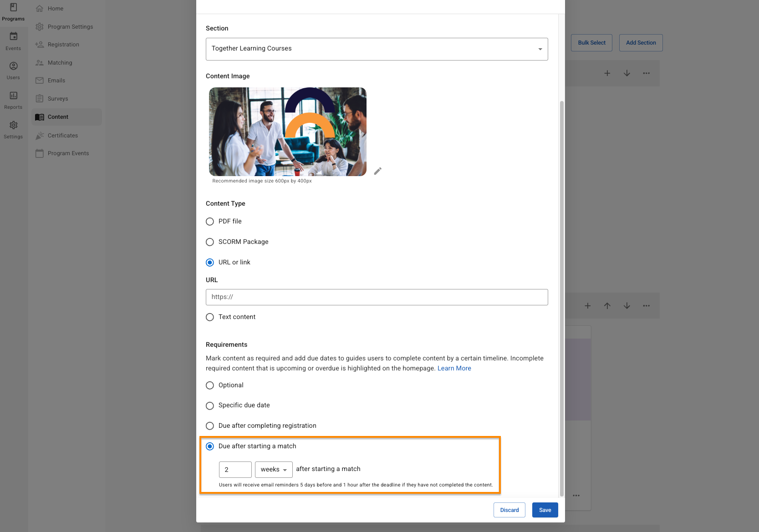Expand the Together Learning Courses section dropdown
Screen dimensions: 759x532
pyautogui.click(x=377, y=49)
